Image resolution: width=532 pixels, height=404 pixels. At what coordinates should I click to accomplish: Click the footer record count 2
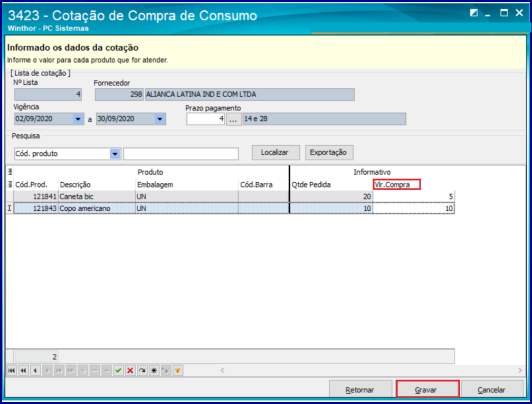click(x=36, y=357)
